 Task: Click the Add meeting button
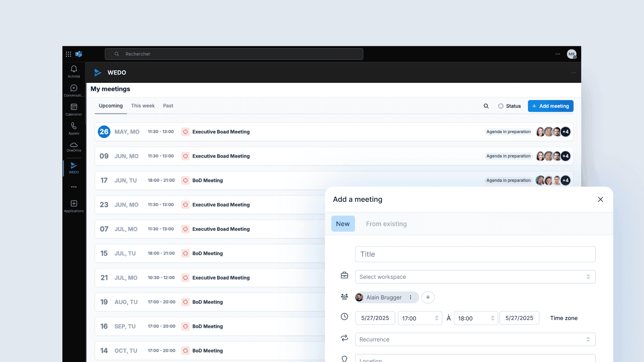(x=550, y=106)
